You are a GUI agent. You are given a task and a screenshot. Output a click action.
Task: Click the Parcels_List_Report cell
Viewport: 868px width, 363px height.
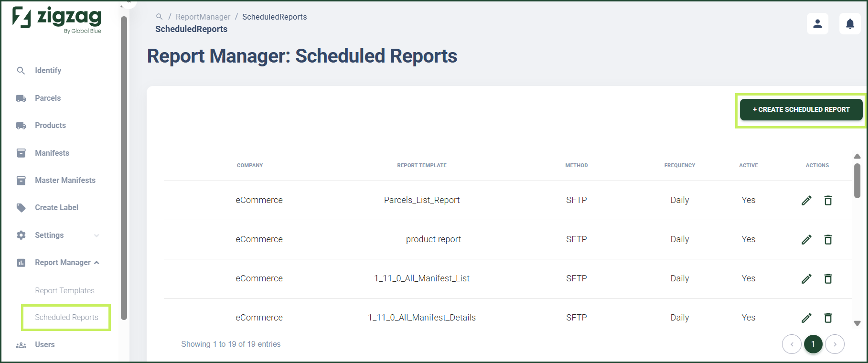click(422, 200)
